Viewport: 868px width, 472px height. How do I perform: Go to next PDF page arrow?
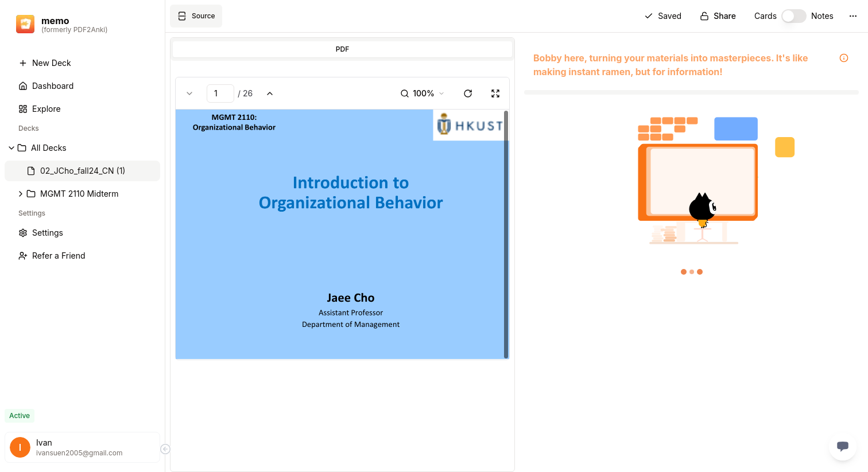(189, 93)
